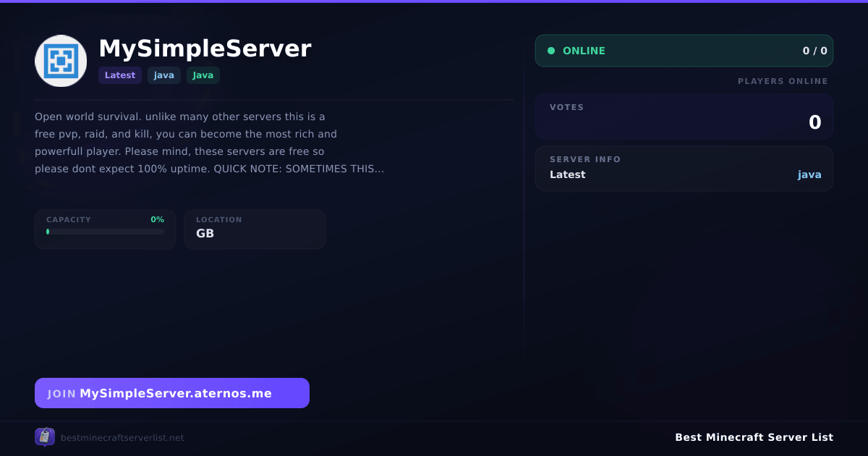The height and width of the screenshot is (456, 868).
Task: Click the ONLINE status label
Action: click(x=584, y=51)
